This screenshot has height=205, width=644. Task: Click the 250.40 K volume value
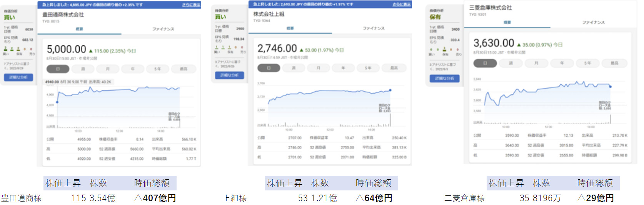coord(399,138)
